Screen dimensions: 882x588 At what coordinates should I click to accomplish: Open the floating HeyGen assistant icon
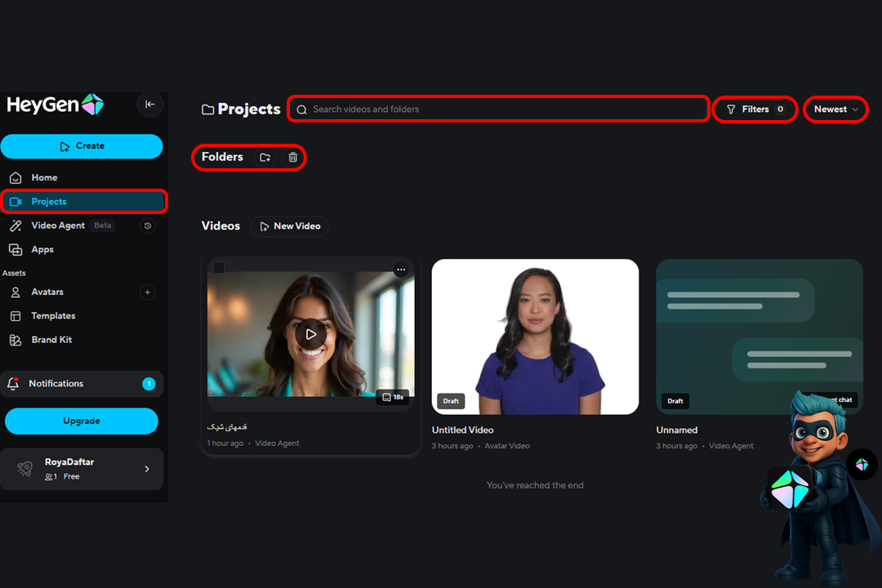[862, 464]
